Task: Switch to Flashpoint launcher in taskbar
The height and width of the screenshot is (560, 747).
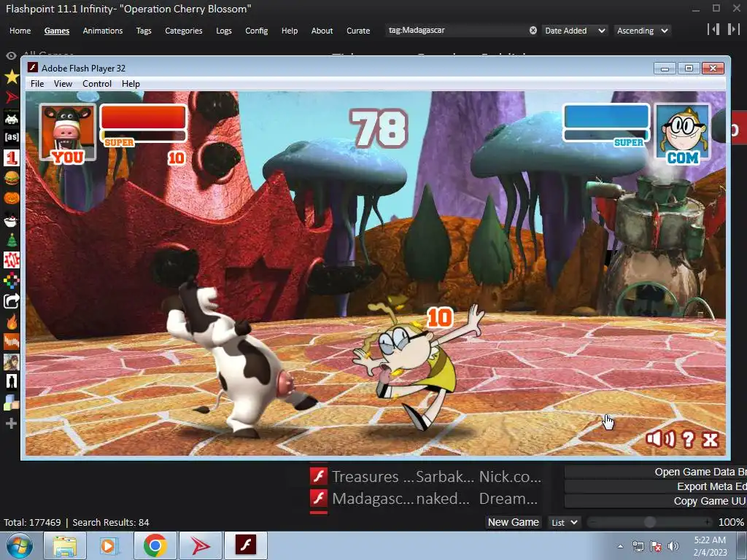Action: point(201,545)
